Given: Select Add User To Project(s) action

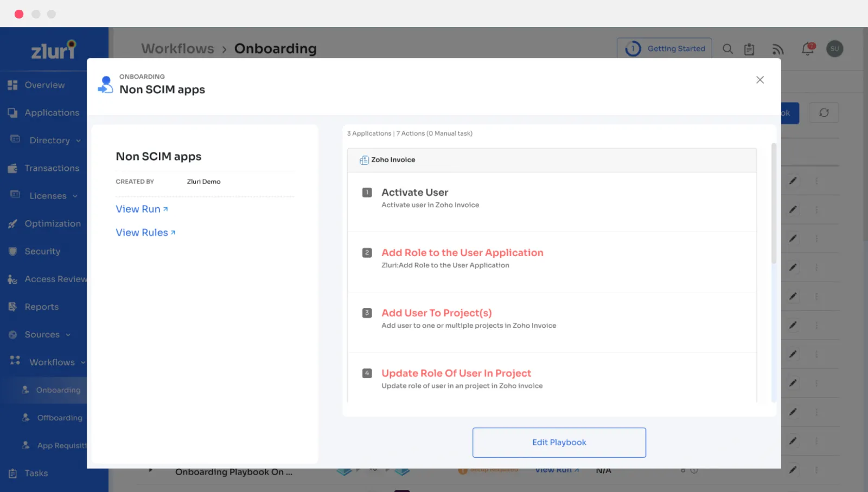Looking at the screenshot, I should point(437,313).
